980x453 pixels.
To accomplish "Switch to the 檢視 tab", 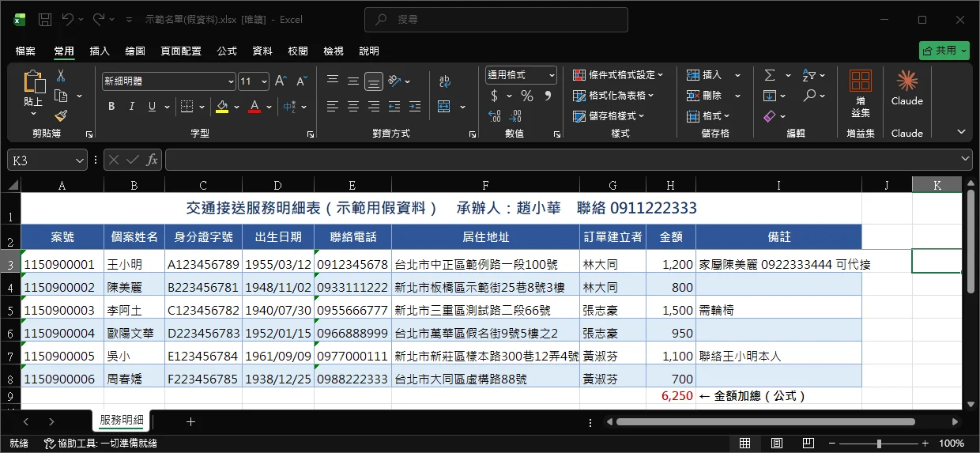I will click(334, 51).
